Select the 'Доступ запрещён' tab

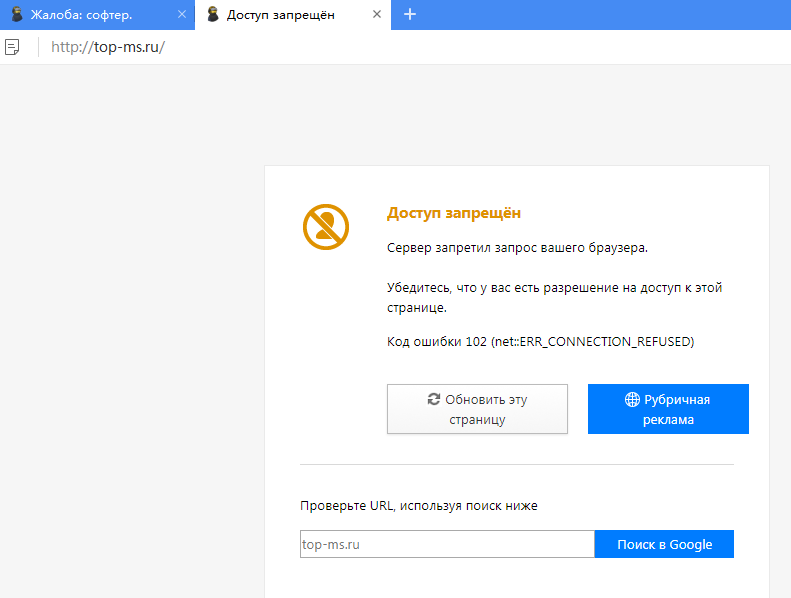[293, 15]
